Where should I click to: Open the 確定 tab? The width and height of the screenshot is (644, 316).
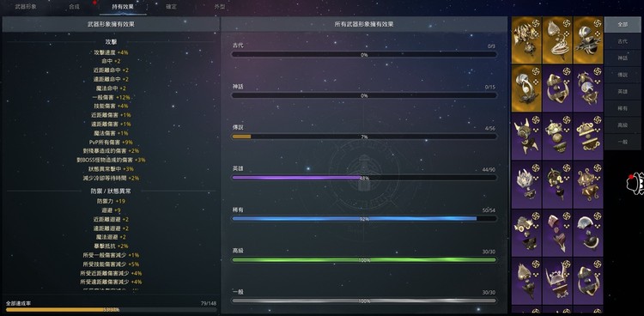coord(171,7)
